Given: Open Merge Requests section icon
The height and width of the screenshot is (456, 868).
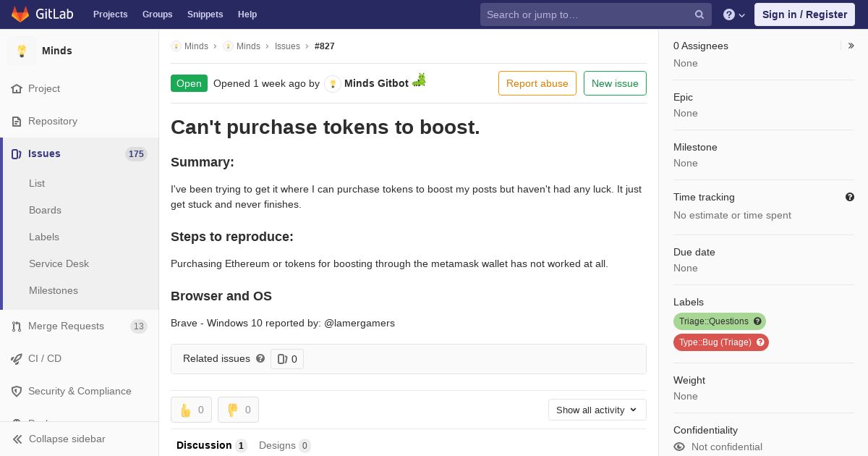Looking at the screenshot, I should click(17, 326).
